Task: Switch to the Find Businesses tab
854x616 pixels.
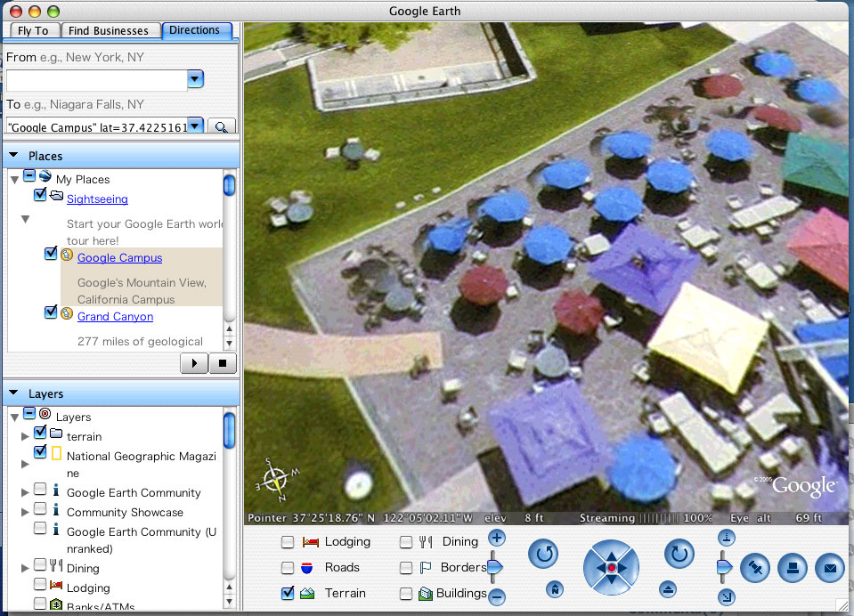Action: pos(110,29)
